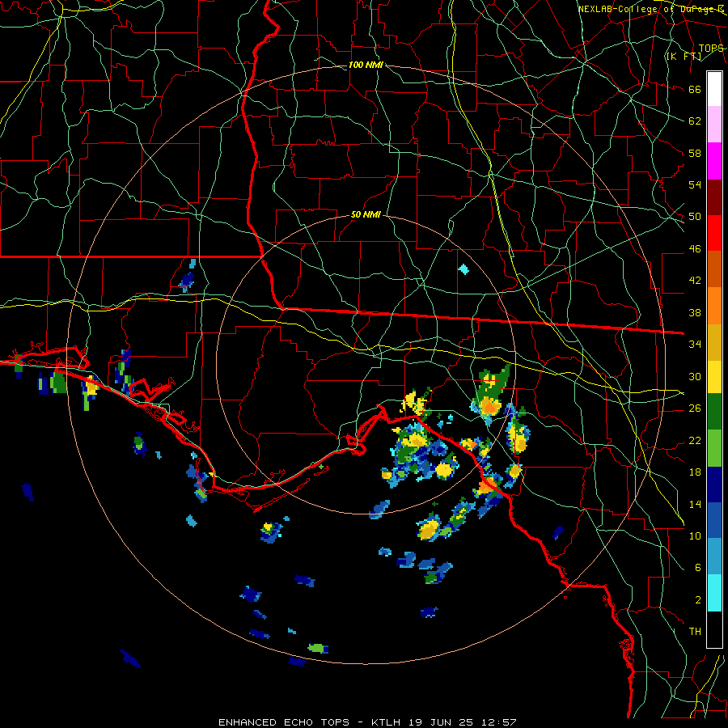Click the legend value 22
This screenshot has width=728, height=728.
pos(695,440)
